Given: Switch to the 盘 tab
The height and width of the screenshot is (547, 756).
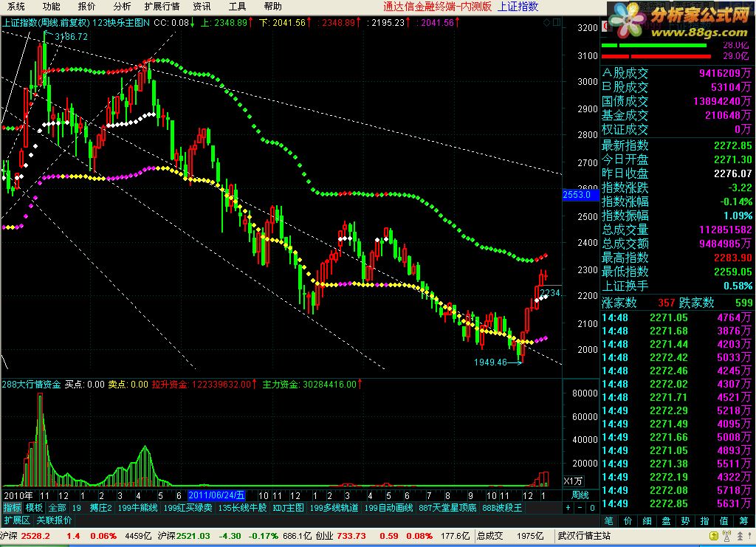Looking at the screenshot, I should (666, 521).
